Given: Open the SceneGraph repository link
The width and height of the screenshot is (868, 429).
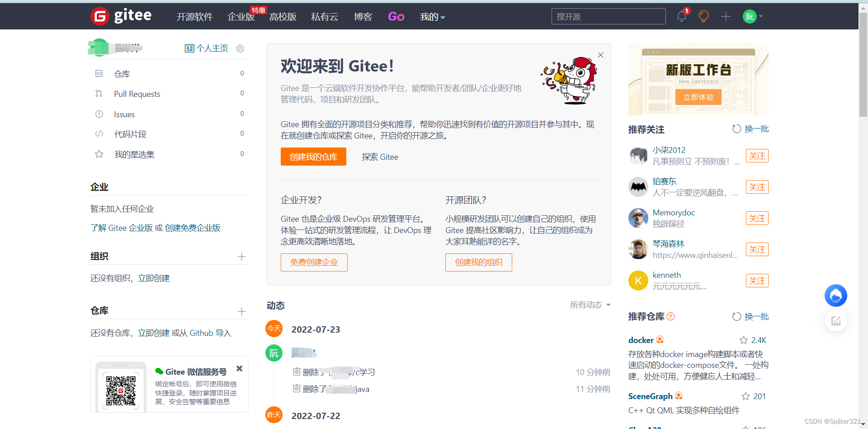Looking at the screenshot, I should [651, 396].
